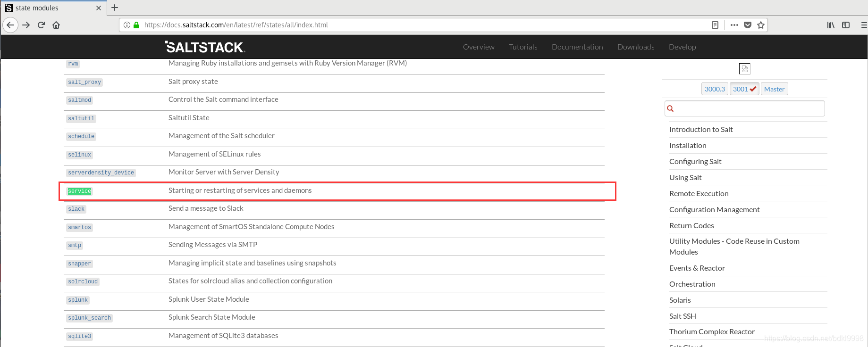The width and height of the screenshot is (868, 347).
Task: Open the highlighted service module link
Action: [x=79, y=191]
